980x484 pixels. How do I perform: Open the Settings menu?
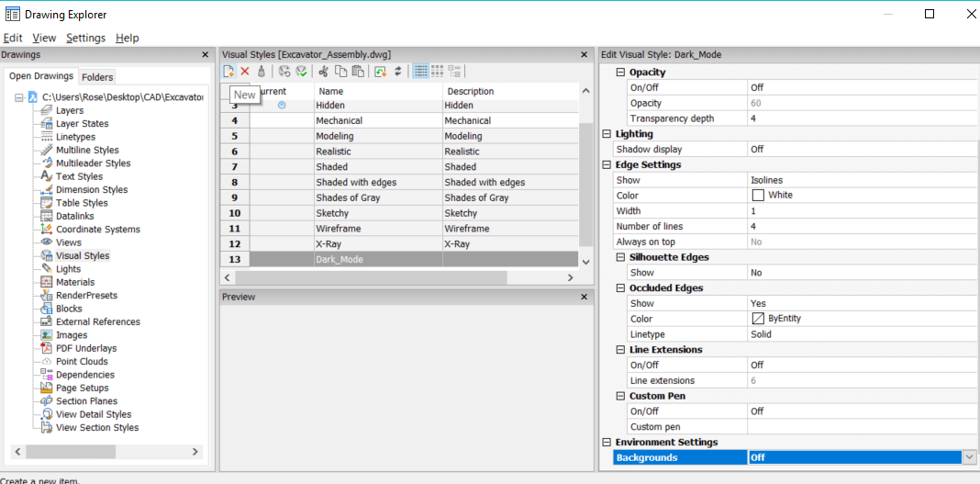click(x=85, y=39)
